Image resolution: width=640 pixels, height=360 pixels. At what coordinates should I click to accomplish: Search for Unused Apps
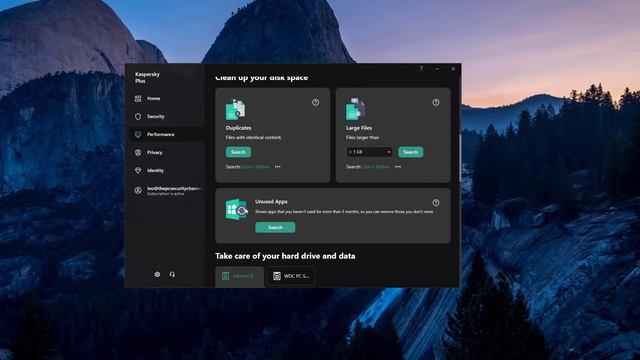(x=275, y=227)
